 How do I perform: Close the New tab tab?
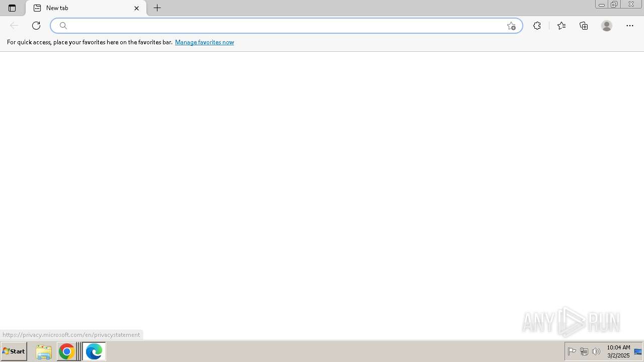click(136, 8)
